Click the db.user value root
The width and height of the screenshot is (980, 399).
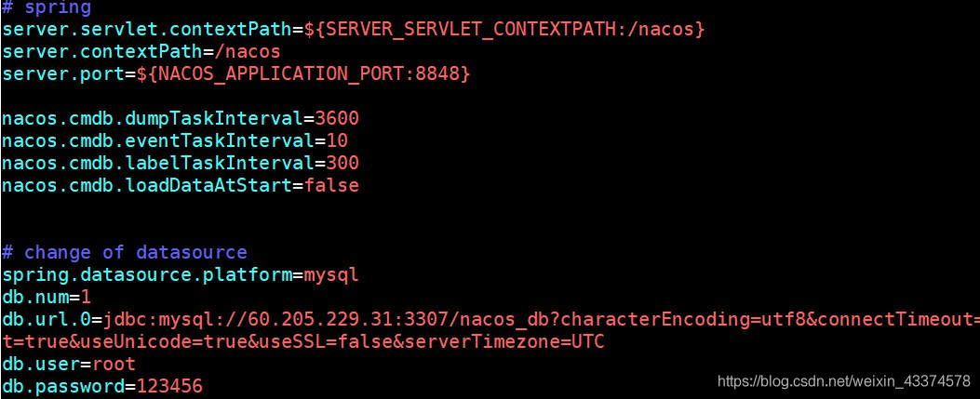[x=114, y=364]
